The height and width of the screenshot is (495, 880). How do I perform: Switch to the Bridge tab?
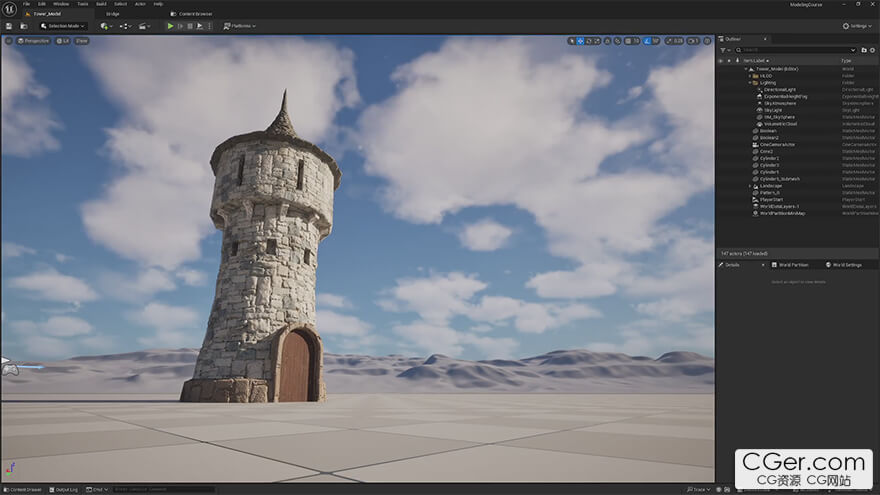pos(113,13)
